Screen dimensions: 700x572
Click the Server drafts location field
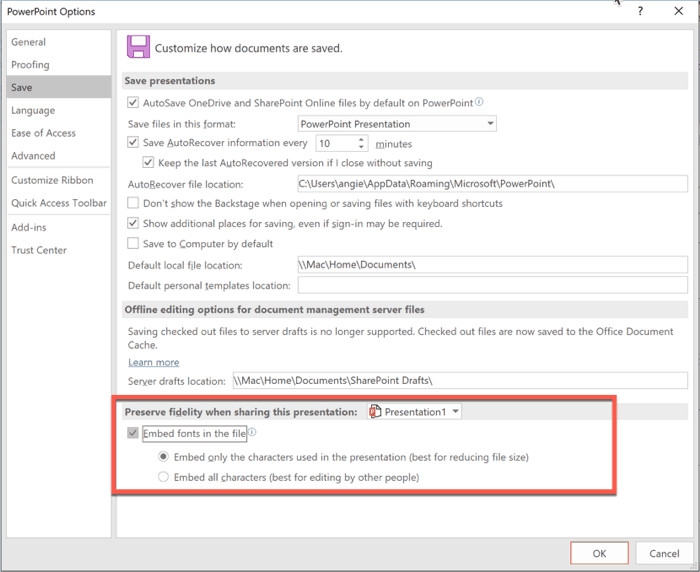click(460, 380)
